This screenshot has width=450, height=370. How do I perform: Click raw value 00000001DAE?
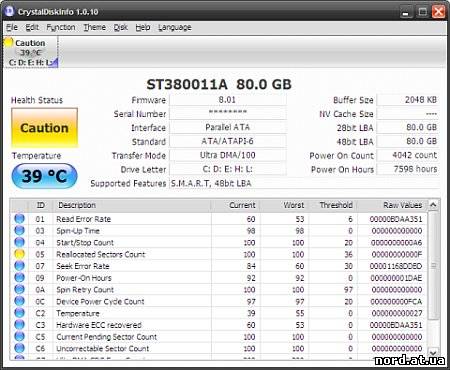pos(396,278)
